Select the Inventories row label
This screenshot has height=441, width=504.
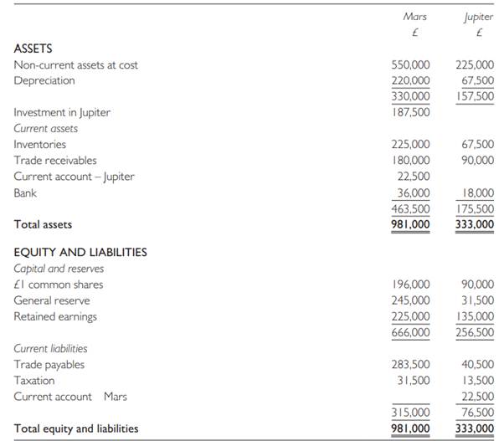click(x=40, y=144)
